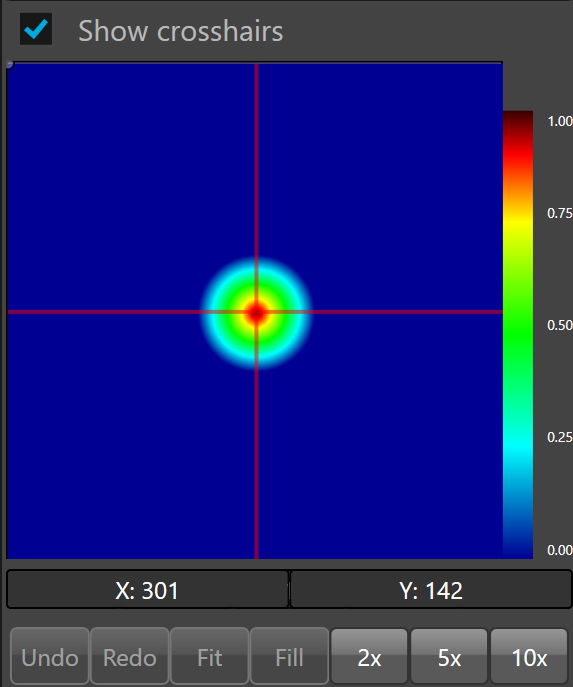Screen dimensions: 573x687
Task: Click the horizontal crosshair line in the image
Action: pos(131,312)
